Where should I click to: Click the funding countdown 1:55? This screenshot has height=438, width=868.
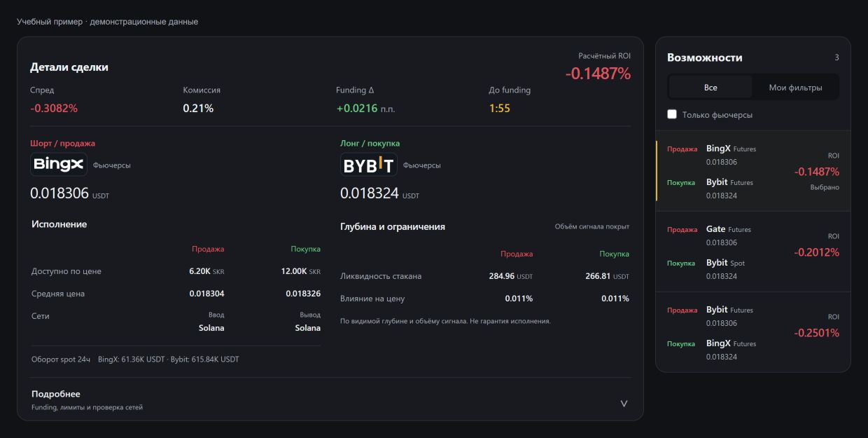click(x=500, y=109)
